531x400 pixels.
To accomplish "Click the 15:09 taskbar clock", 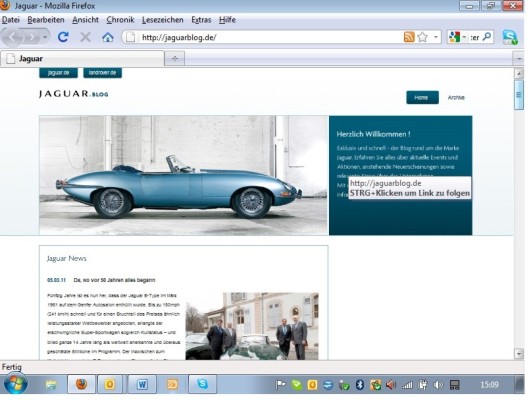I will tap(489, 385).
